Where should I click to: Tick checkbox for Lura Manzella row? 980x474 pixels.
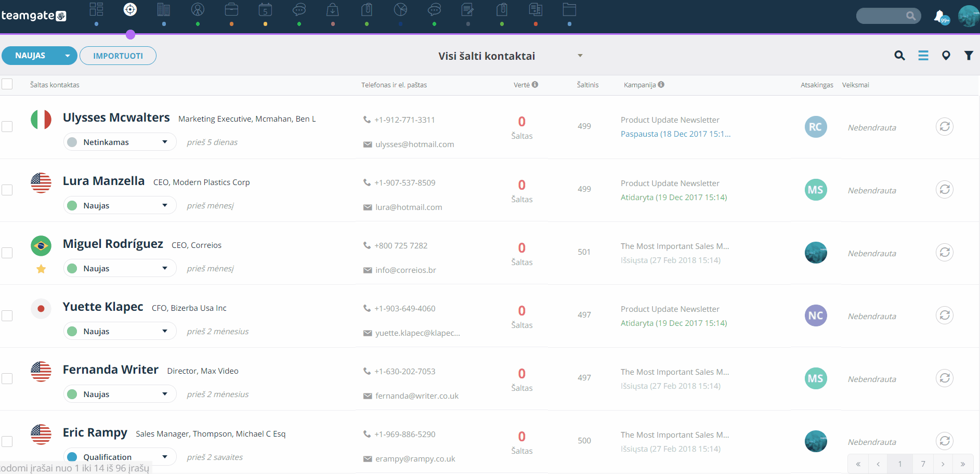click(x=7, y=190)
